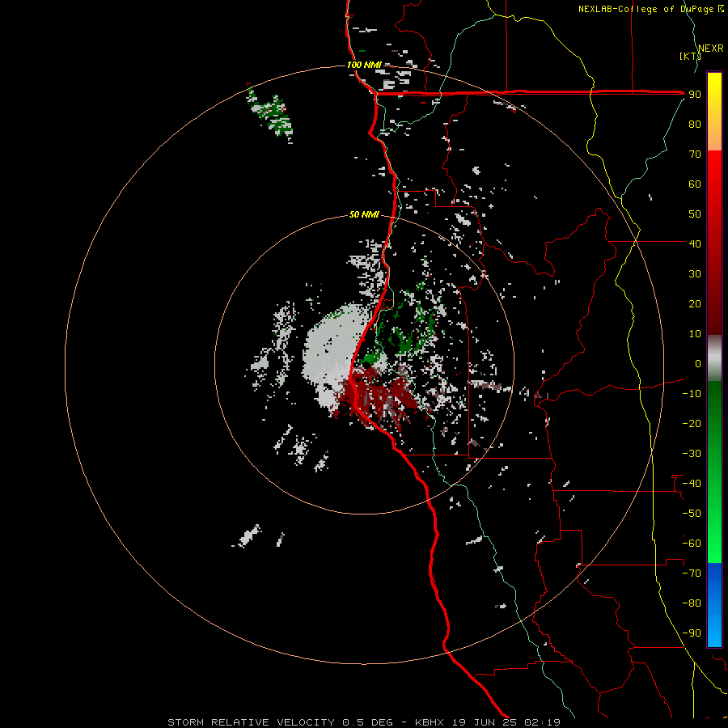Click the [KT] units label
Image resolution: width=728 pixels, height=728 pixels.
pyautogui.click(x=690, y=56)
